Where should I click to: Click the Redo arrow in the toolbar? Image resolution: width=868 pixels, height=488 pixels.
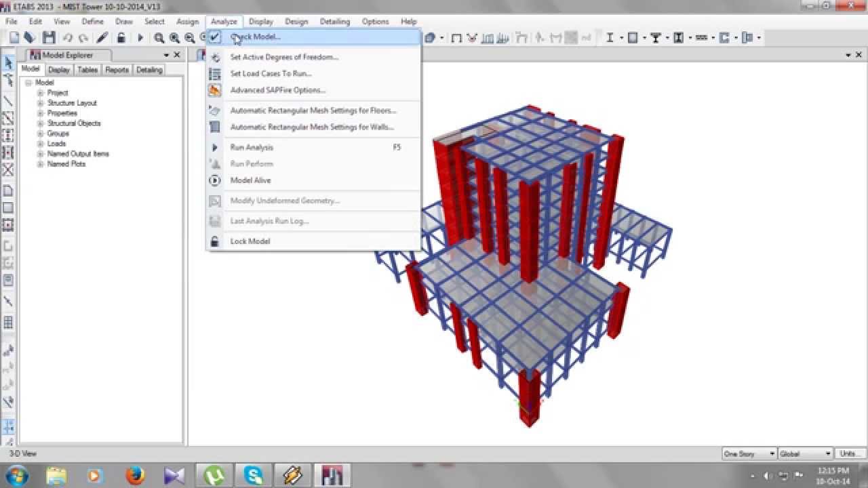pyautogui.click(x=83, y=39)
